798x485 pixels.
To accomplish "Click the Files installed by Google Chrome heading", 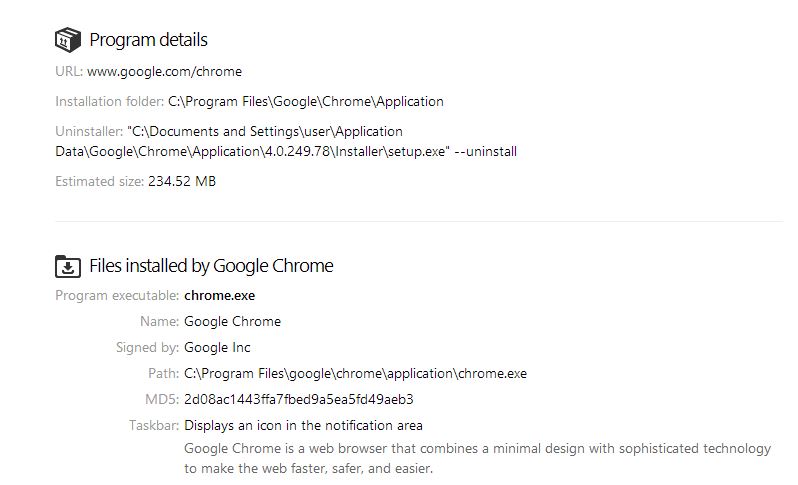I will (x=211, y=266).
